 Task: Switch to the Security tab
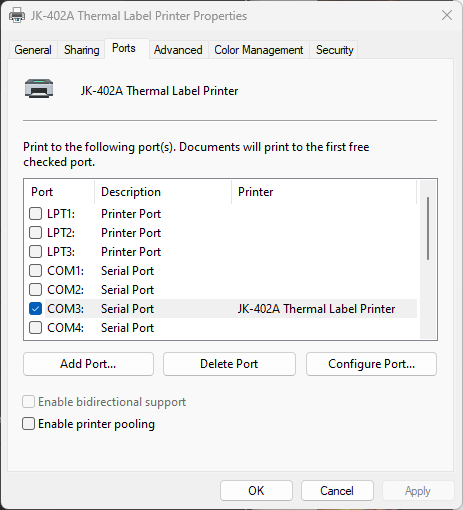[x=334, y=50]
